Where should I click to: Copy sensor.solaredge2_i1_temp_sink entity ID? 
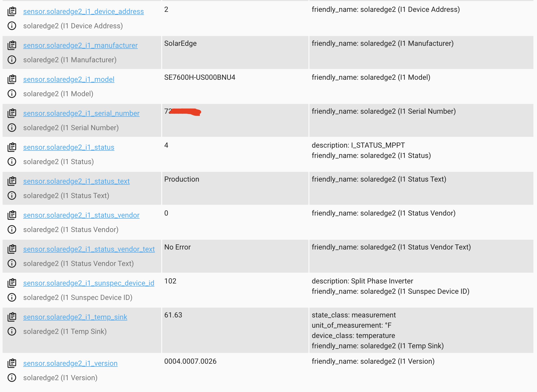pyautogui.click(x=12, y=317)
